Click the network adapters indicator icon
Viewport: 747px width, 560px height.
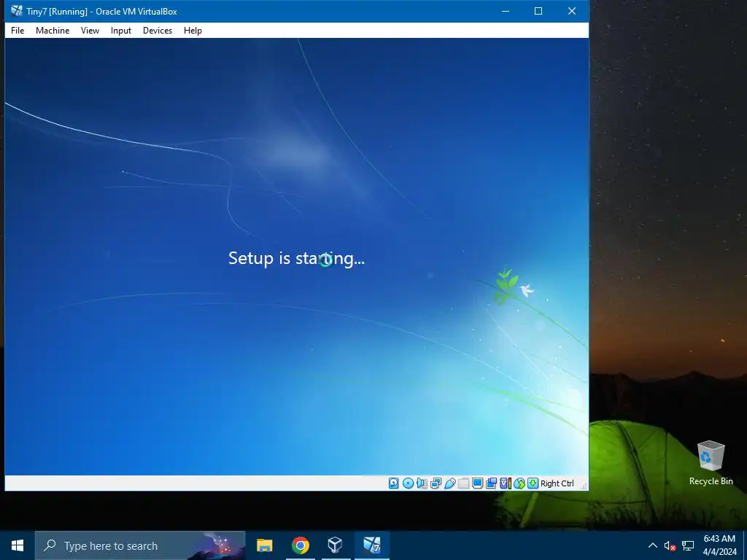pyautogui.click(x=436, y=483)
